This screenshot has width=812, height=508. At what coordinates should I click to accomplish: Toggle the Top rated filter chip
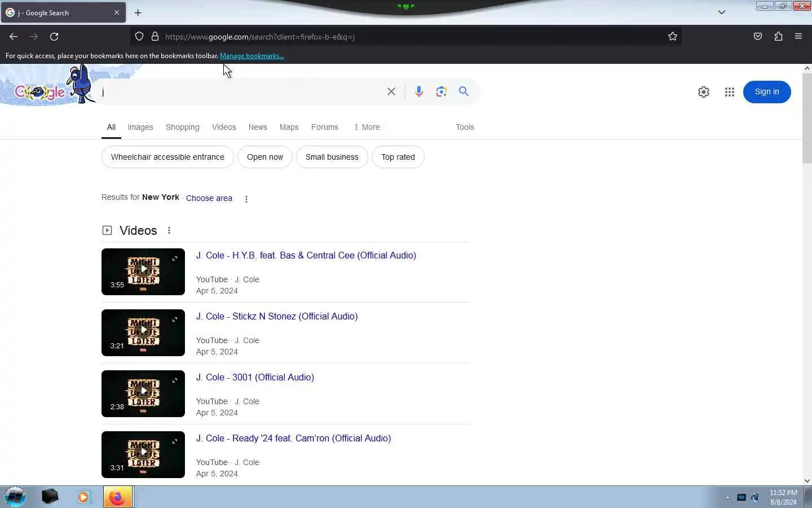click(x=398, y=157)
